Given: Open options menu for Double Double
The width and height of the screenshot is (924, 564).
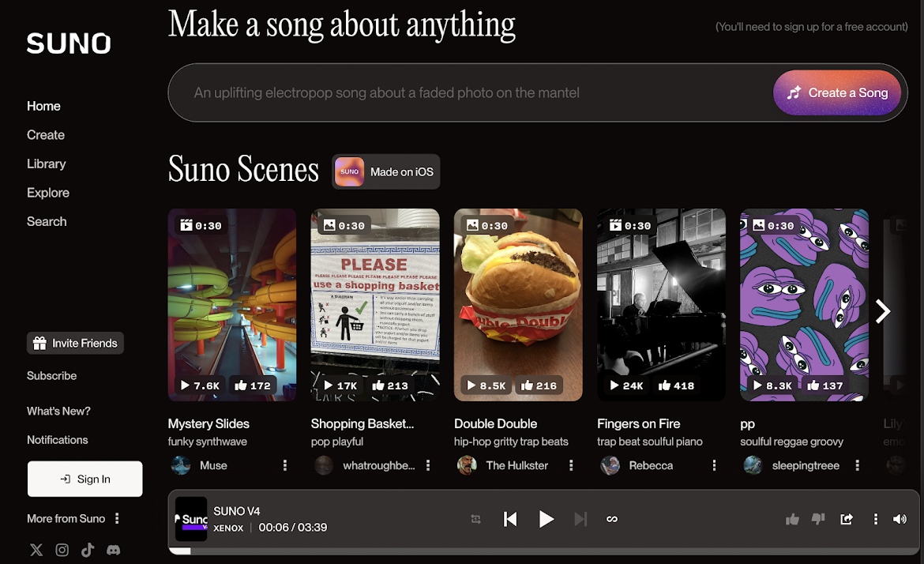Looking at the screenshot, I should click(571, 465).
